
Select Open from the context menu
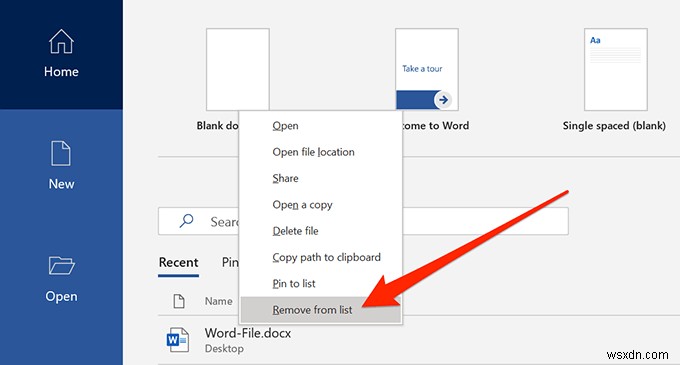[x=320, y=126]
